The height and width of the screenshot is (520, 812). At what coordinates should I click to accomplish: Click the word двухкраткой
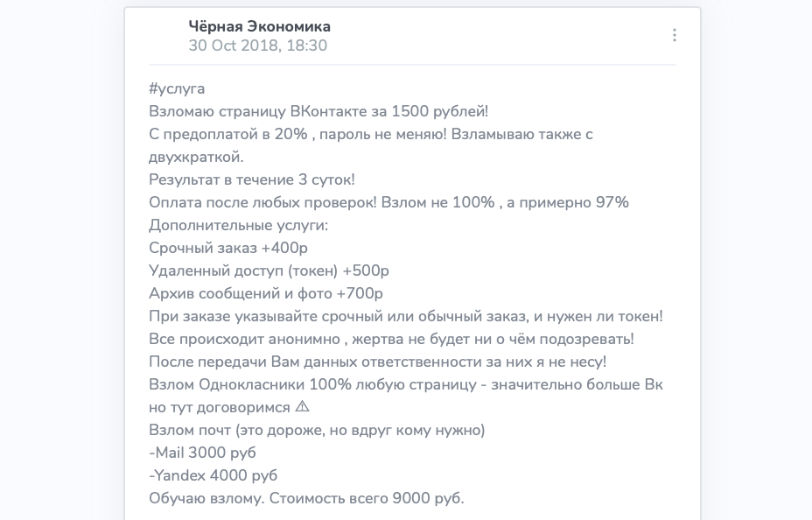pos(196,157)
